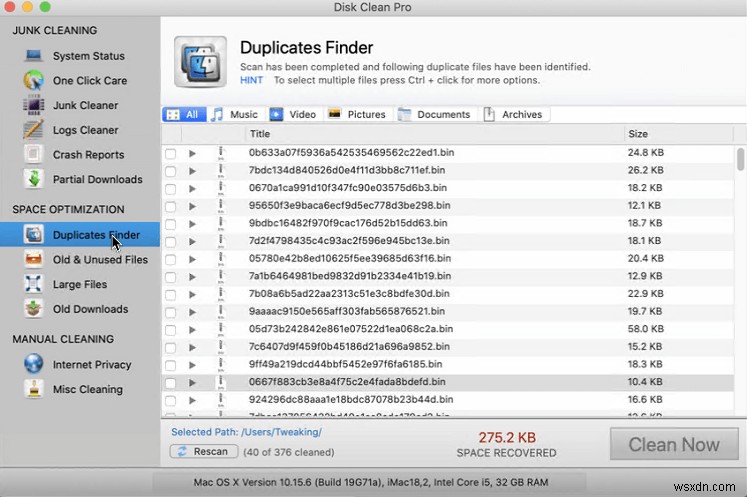
Task: Select checkbox for 7d2f4798435c4c93ac2f596e945bc13e.bin
Action: (x=170, y=242)
